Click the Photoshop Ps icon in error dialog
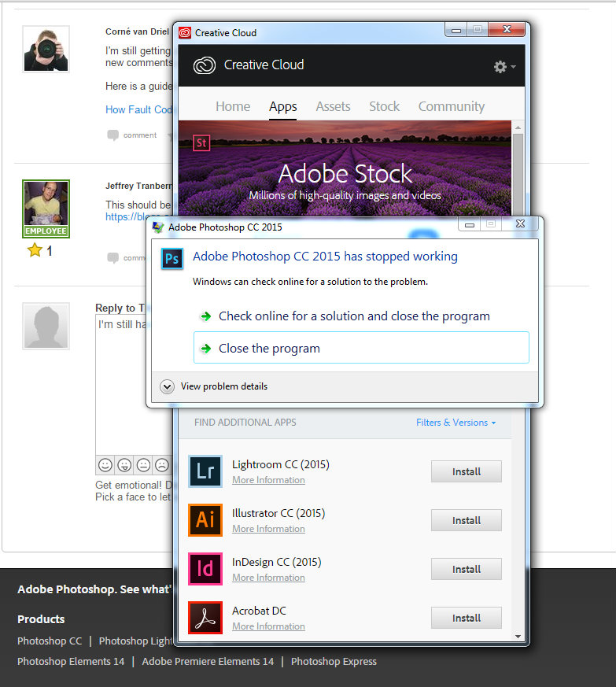The image size is (616, 687). (172, 259)
